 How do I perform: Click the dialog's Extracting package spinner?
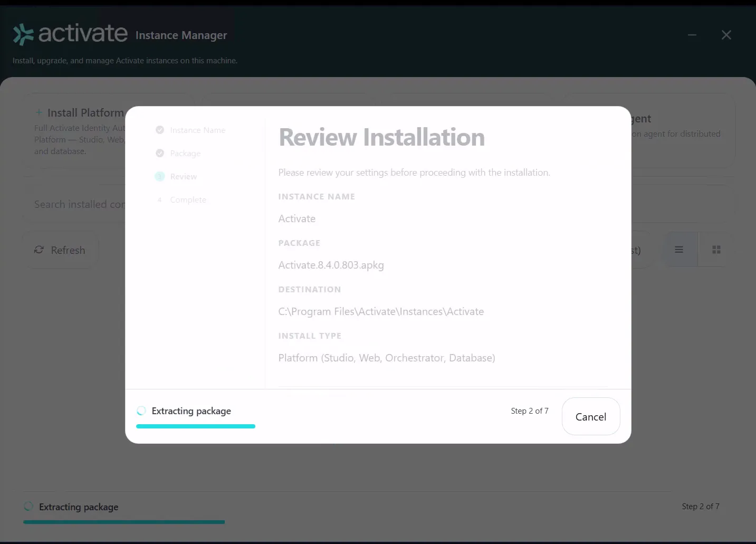(141, 411)
